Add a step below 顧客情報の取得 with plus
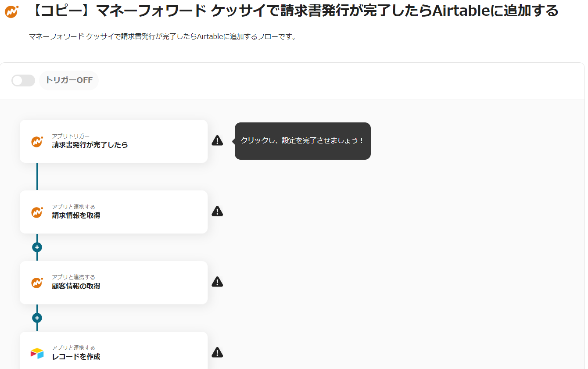 [x=37, y=318]
